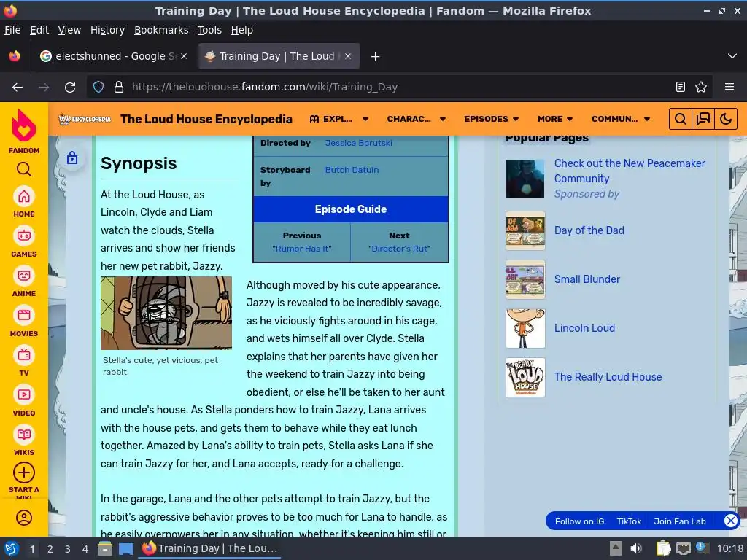Click the list all tabs chevron
This screenshot has height=560, width=747.
[732, 56]
